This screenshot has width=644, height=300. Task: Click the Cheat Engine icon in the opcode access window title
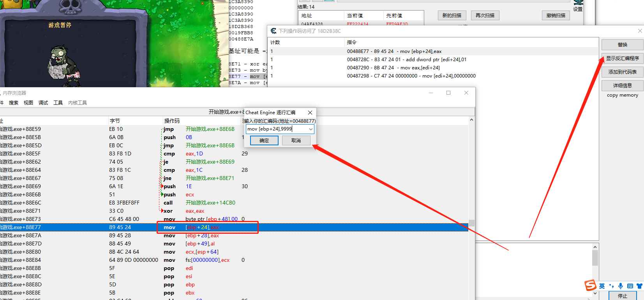tap(273, 31)
